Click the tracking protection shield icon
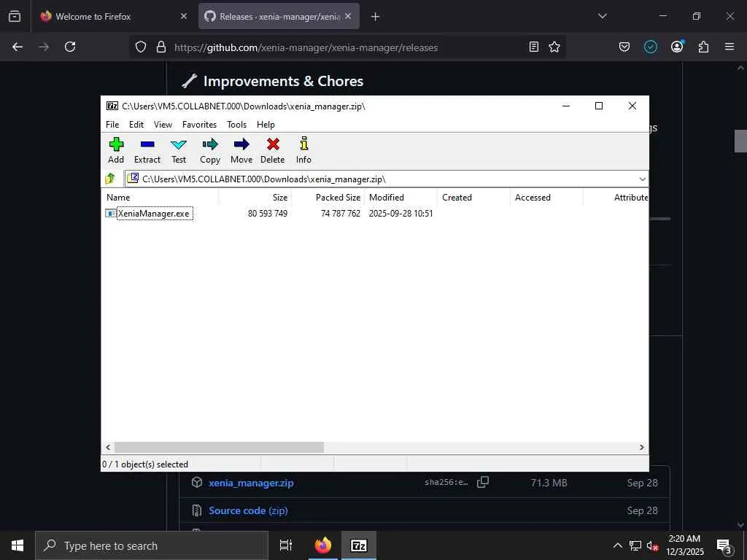 click(141, 47)
